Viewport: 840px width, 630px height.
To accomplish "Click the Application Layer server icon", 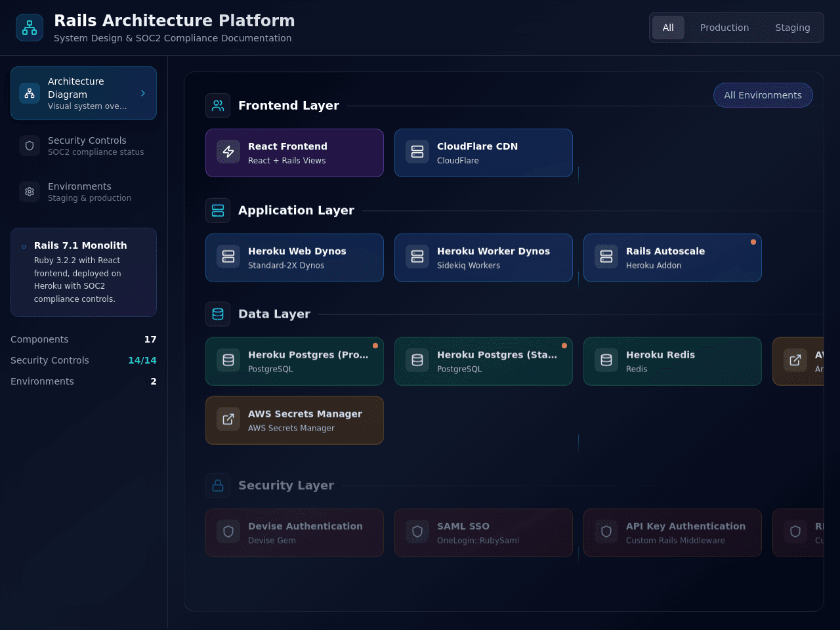I will [x=218, y=211].
